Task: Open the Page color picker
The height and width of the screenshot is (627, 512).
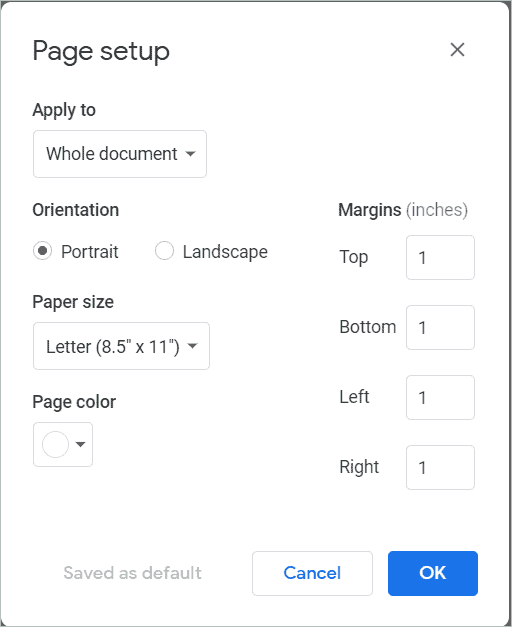Action: point(63,444)
